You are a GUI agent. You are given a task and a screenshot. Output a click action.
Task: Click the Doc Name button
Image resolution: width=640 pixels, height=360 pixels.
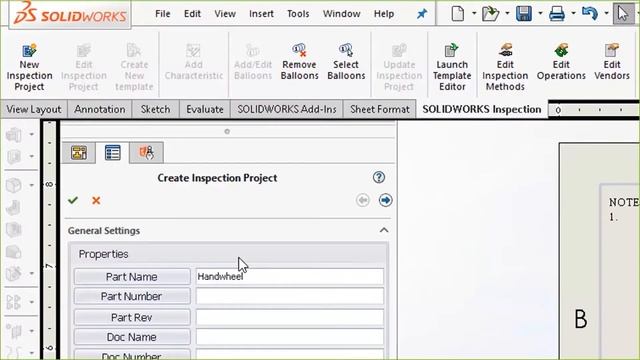(x=132, y=337)
